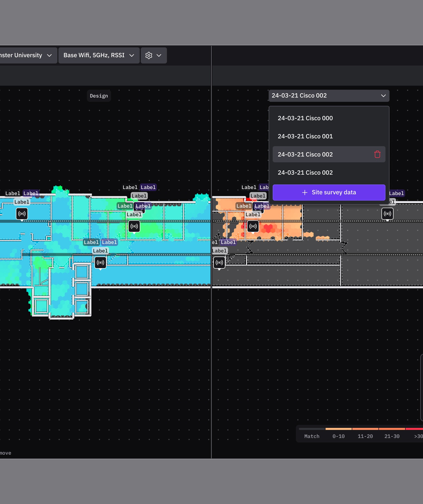Click the topmost purple Label tag in Design view
The image size is (423, 504).
(148, 187)
